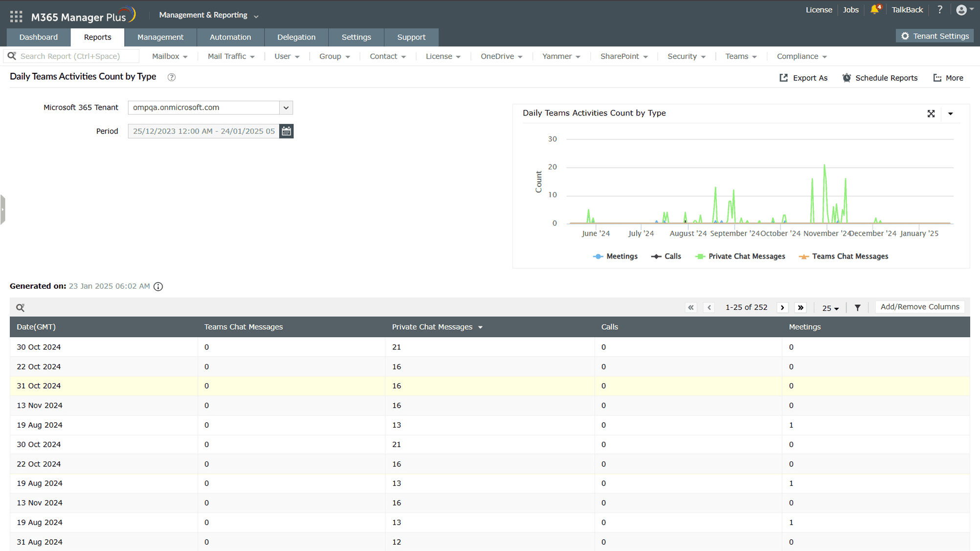Click the Add/Remove Columns button

point(919,307)
